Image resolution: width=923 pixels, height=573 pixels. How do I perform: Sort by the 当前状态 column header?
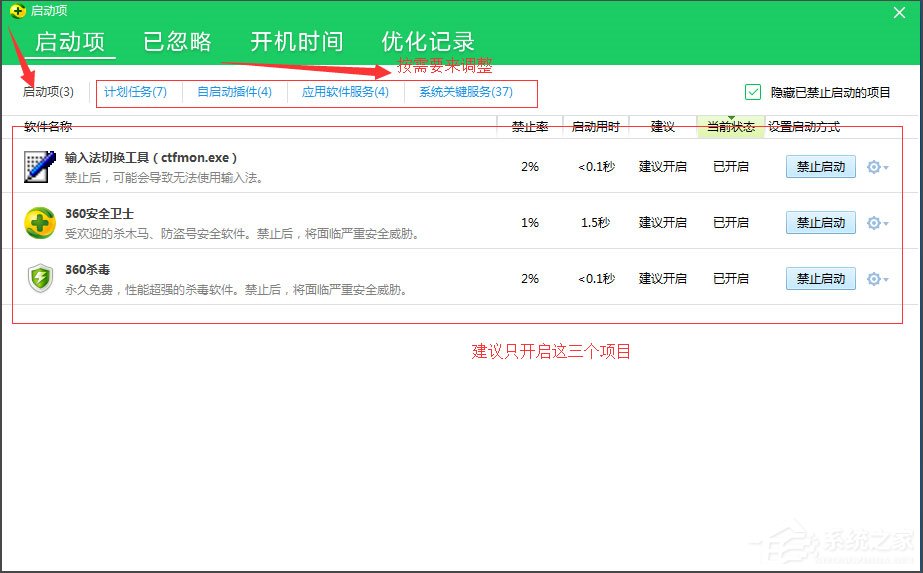[730, 127]
